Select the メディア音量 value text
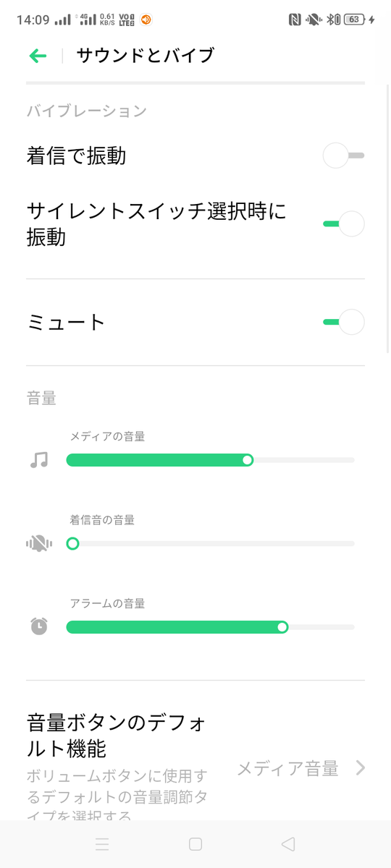 [288, 768]
